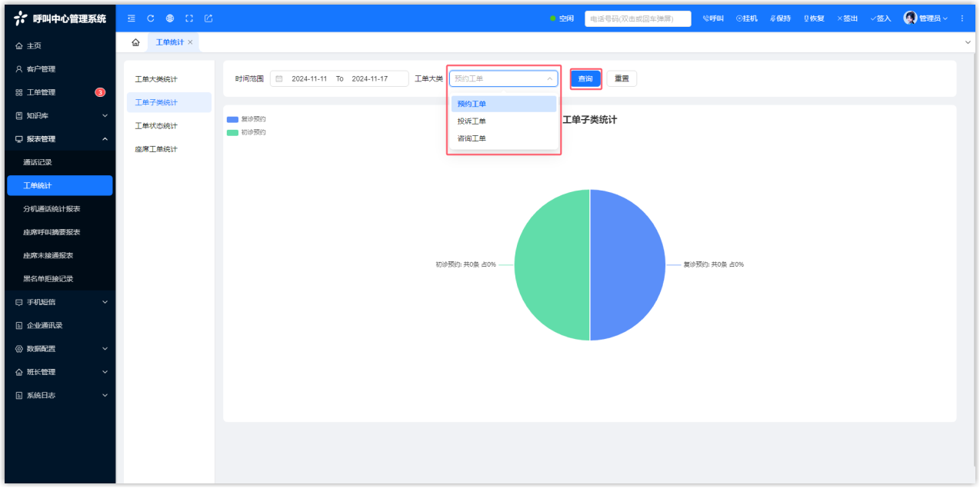Click the refresh icon in the top bar

coord(151,18)
